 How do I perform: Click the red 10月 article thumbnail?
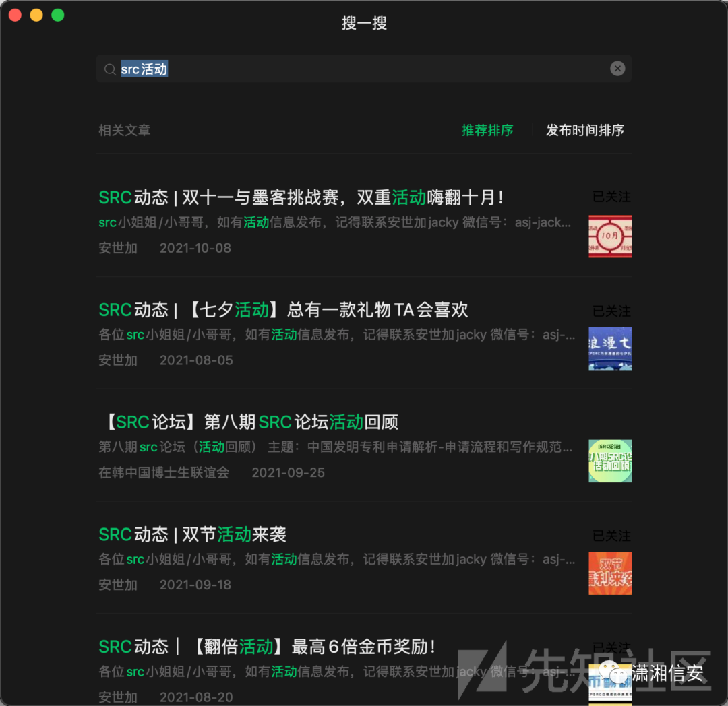tap(609, 236)
